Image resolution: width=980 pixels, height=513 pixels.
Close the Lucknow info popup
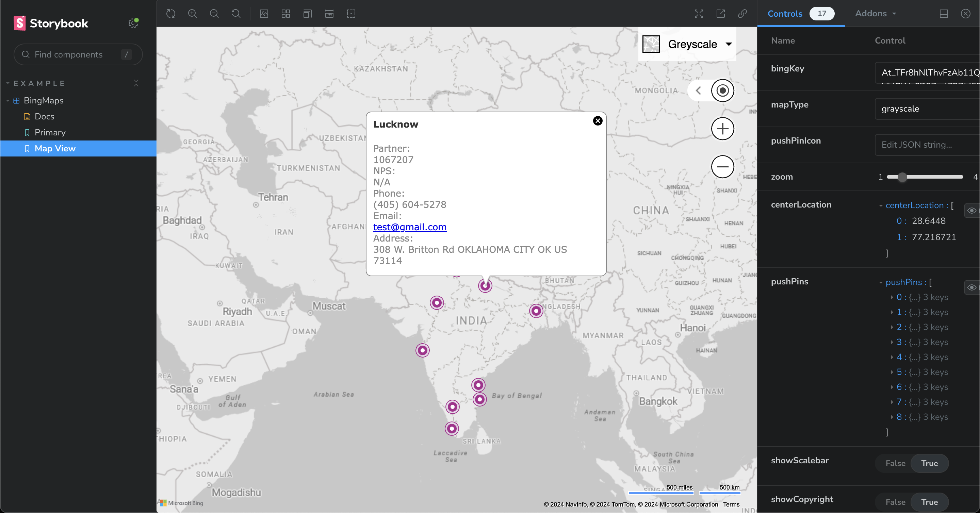click(x=598, y=121)
